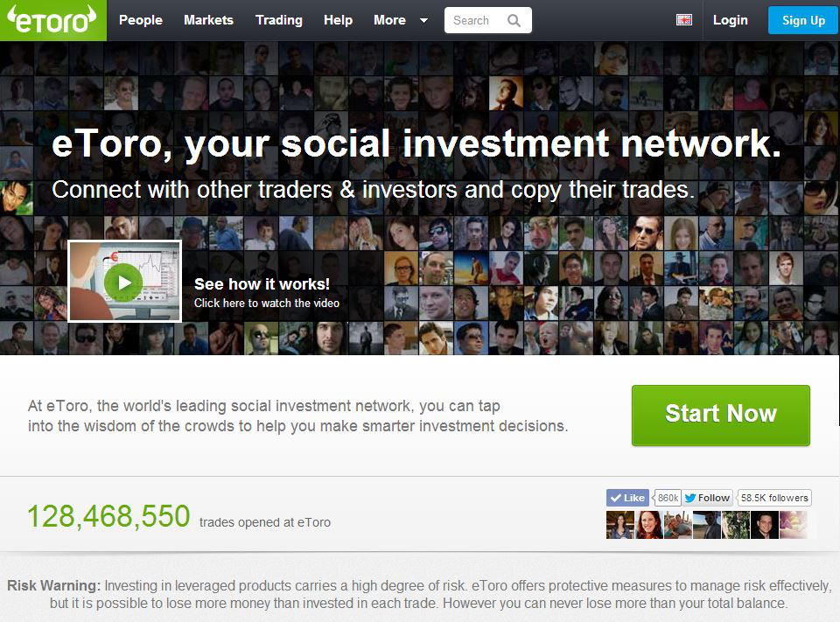Click the red-haired woman follower thumbnail

[648, 525]
